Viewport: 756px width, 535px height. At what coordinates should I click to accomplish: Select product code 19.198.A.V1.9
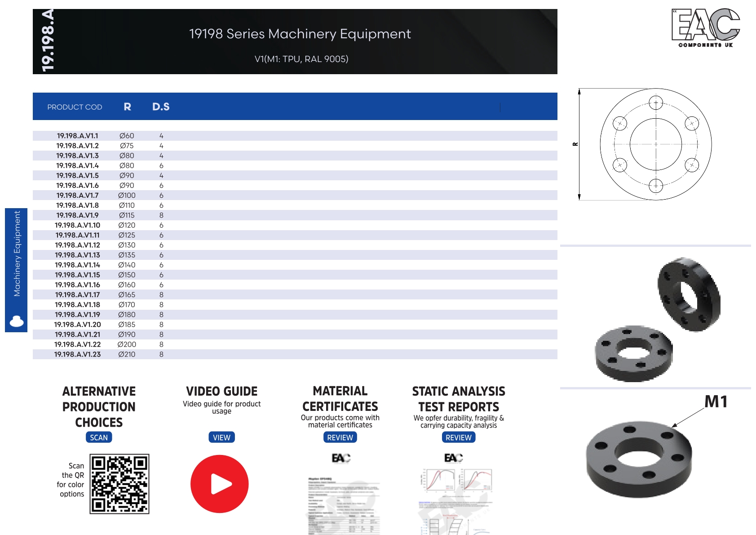coord(77,215)
